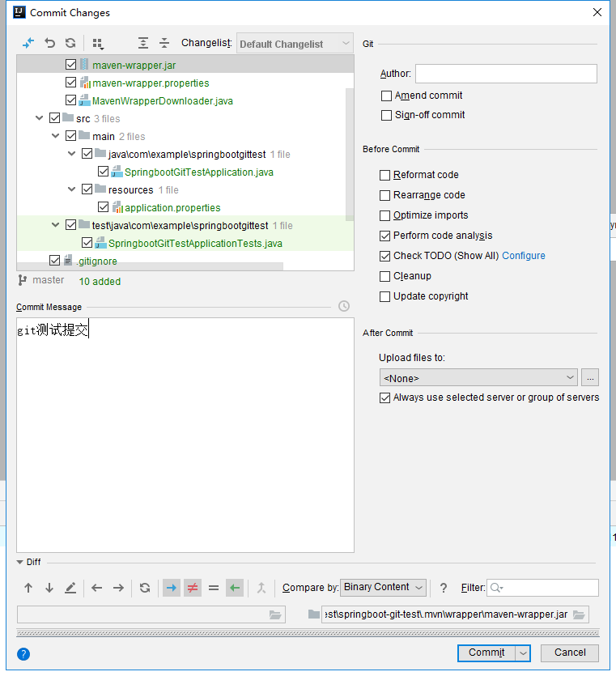Open the Configure TODO link

click(524, 256)
